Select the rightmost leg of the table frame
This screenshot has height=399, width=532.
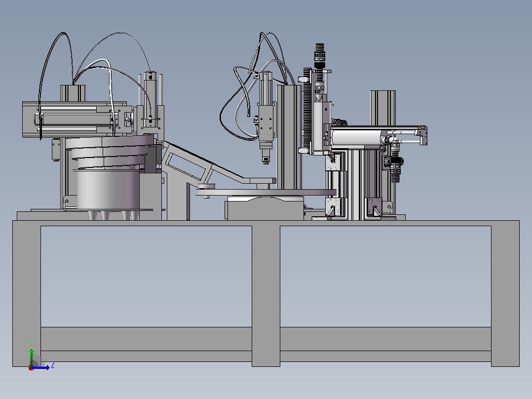[505, 294]
